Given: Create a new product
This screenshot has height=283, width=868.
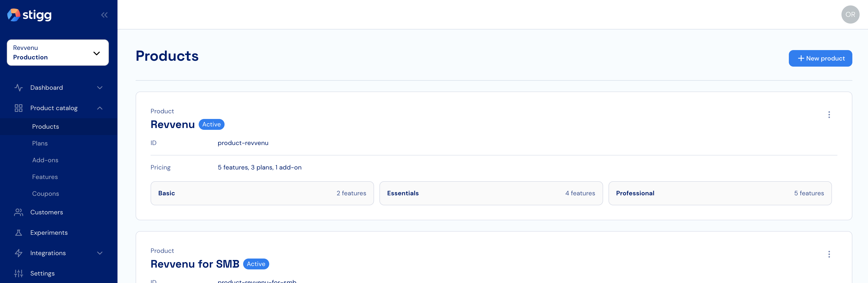Looking at the screenshot, I should click(820, 58).
